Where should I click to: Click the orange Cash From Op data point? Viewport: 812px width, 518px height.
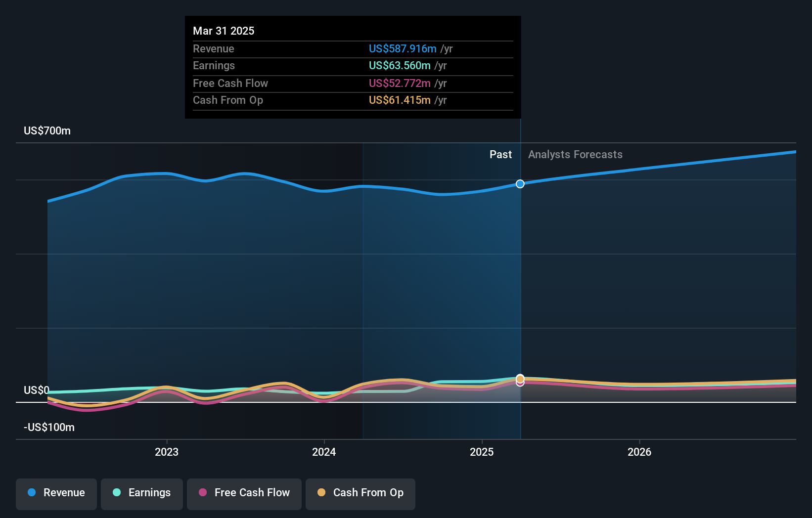[520, 379]
